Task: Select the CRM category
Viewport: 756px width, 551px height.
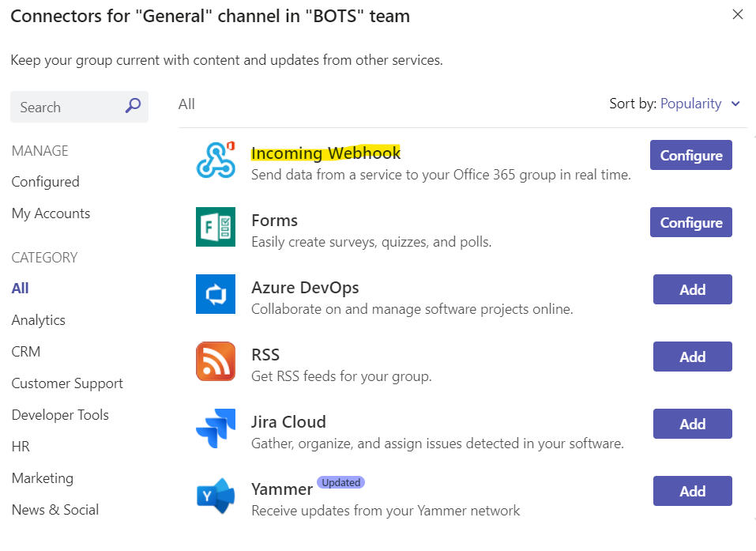Action: 26,351
